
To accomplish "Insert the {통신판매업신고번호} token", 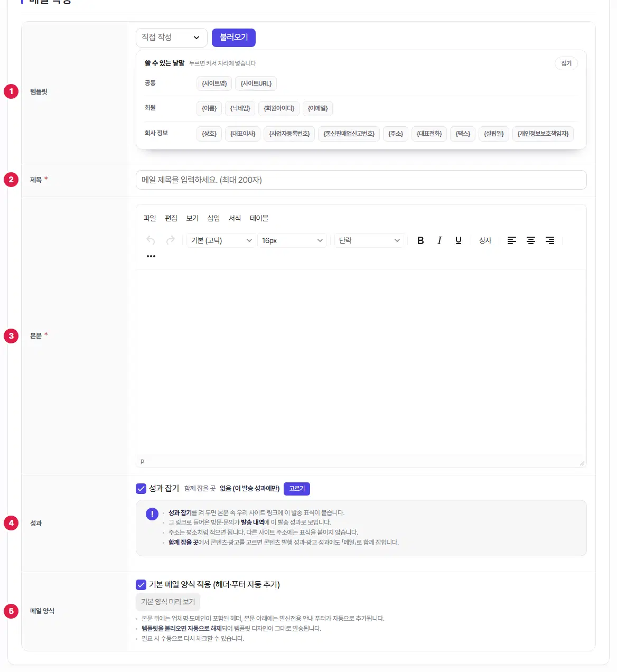I will [x=349, y=134].
